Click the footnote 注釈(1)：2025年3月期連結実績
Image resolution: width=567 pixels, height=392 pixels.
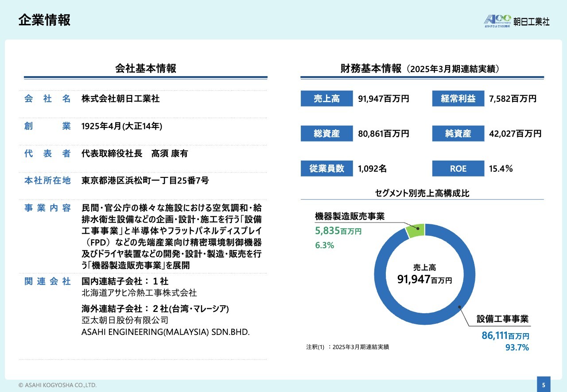coord(347,347)
